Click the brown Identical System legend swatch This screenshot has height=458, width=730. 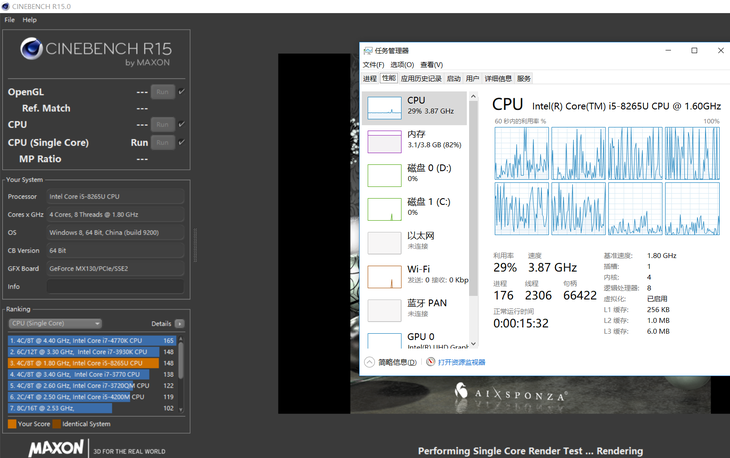57,424
